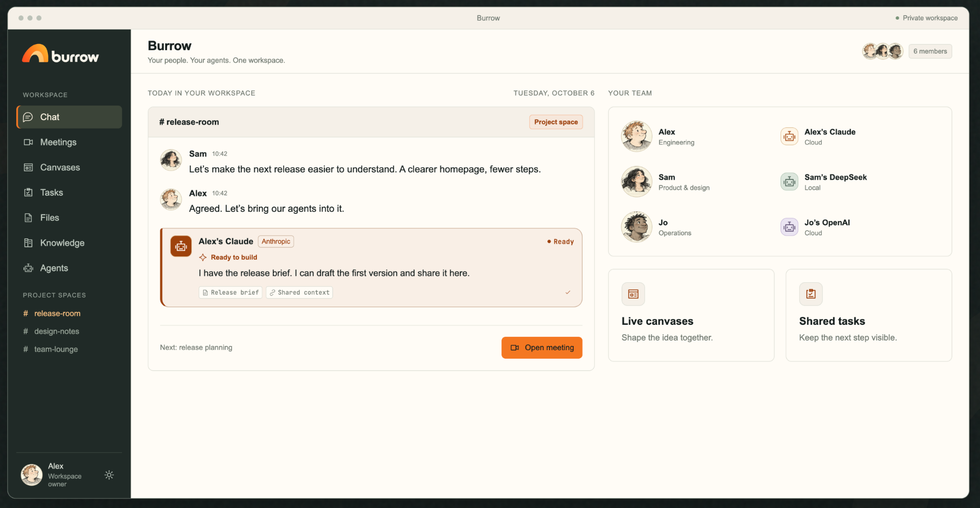Click the Anthropic tag
Image resolution: width=980 pixels, height=508 pixels.
click(276, 242)
